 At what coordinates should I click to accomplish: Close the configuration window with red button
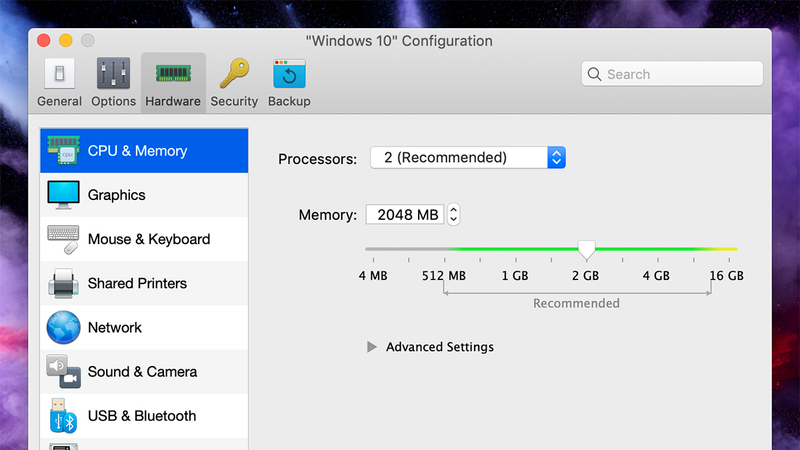[44, 40]
